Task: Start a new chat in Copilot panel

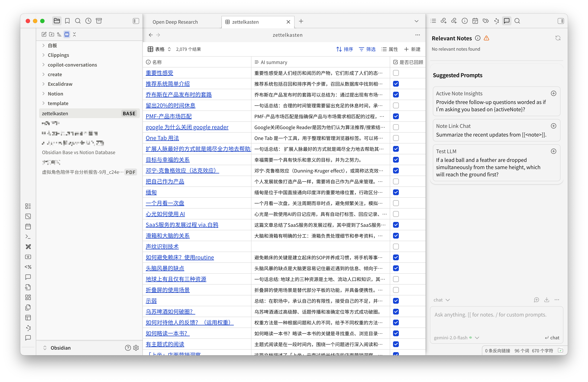Action: pos(536,300)
